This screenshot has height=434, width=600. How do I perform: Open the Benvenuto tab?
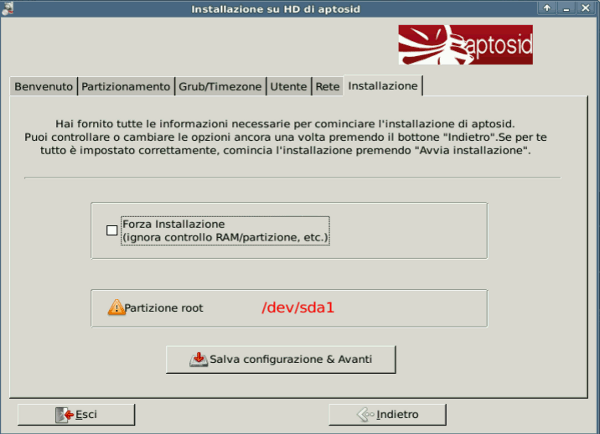pos(43,86)
